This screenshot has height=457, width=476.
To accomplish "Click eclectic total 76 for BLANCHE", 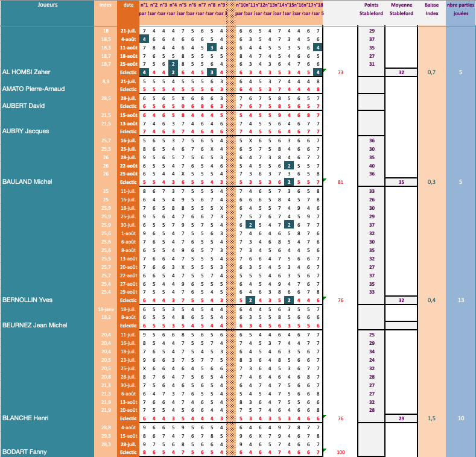I will (340, 418).
